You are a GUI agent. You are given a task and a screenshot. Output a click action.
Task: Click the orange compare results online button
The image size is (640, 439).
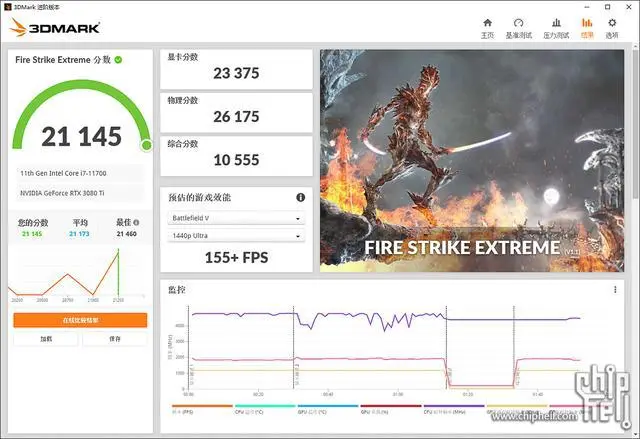pyautogui.click(x=80, y=320)
